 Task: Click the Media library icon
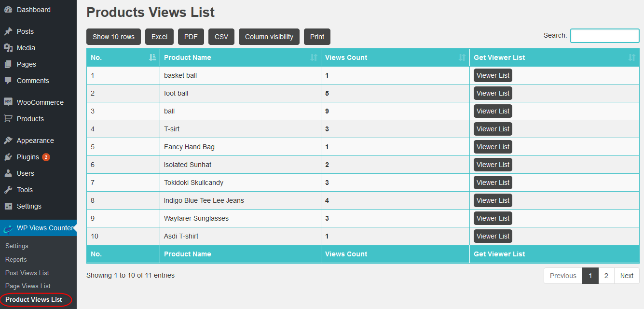8,48
